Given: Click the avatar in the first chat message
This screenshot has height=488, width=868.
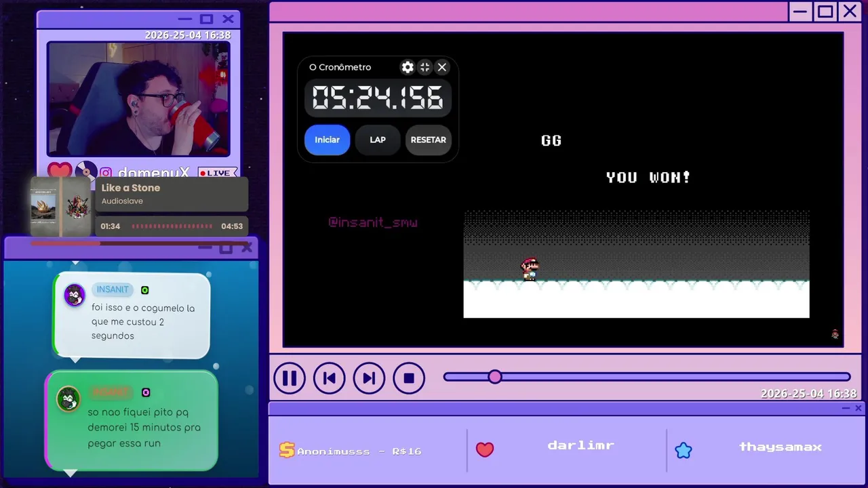Looking at the screenshot, I should [74, 295].
